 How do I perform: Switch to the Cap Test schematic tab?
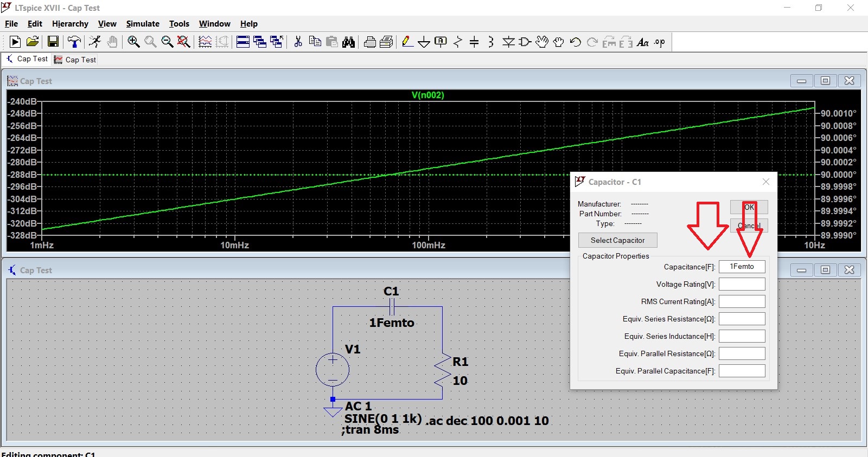pos(27,59)
